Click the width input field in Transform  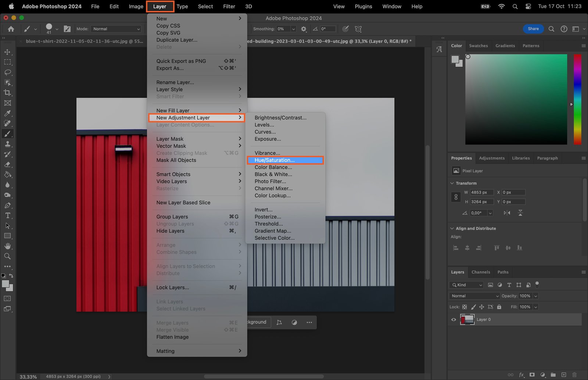481,192
